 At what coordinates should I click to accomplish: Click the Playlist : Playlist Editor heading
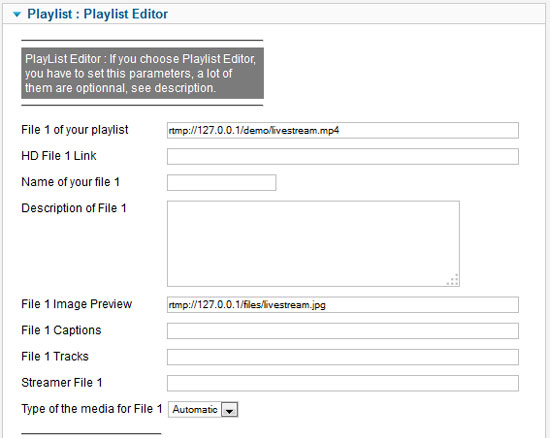tap(98, 14)
